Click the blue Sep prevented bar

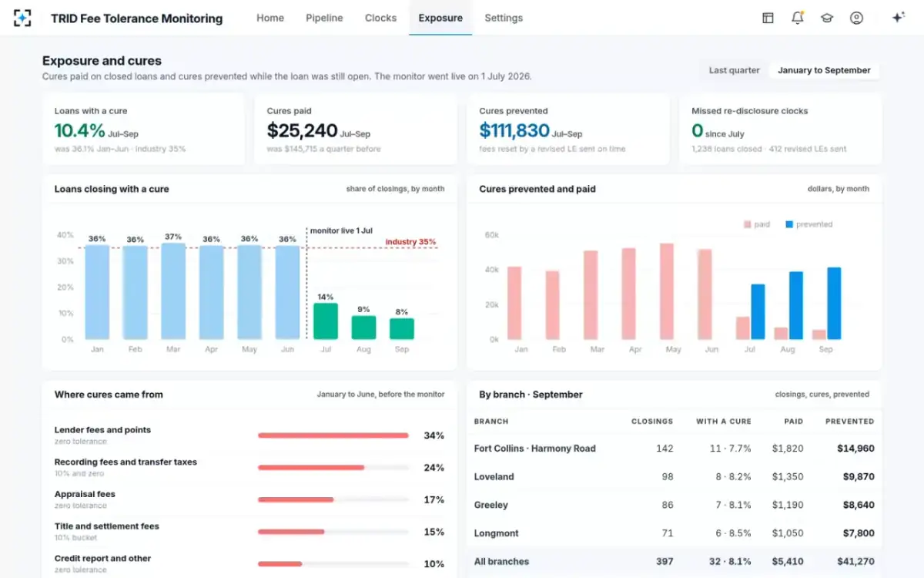coord(834,304)
